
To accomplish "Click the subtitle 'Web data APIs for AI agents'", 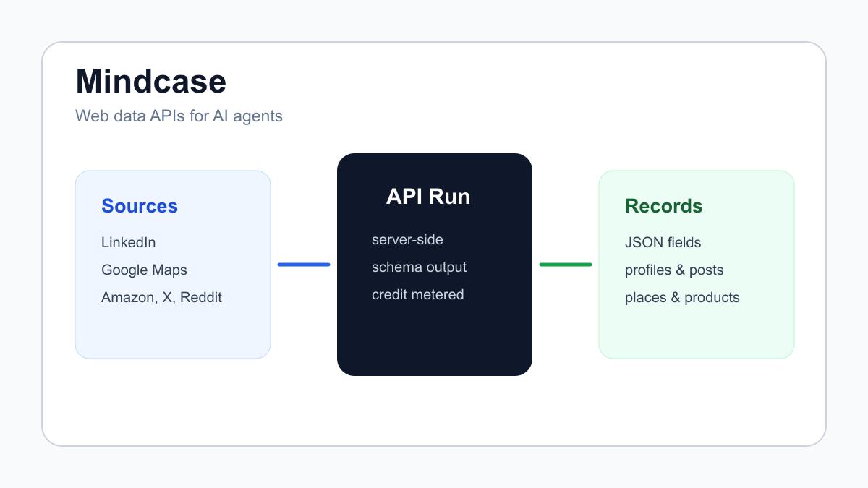I will coord(179,116).
